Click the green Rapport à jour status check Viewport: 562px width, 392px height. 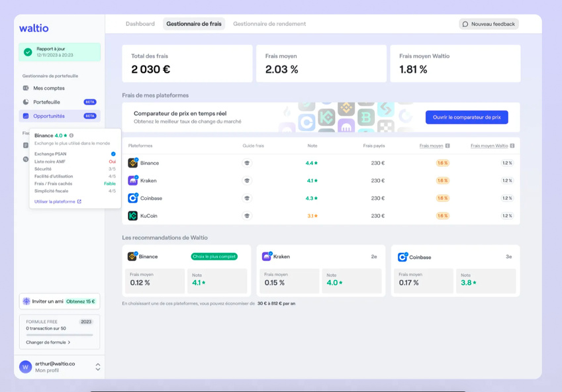[28, 52]
